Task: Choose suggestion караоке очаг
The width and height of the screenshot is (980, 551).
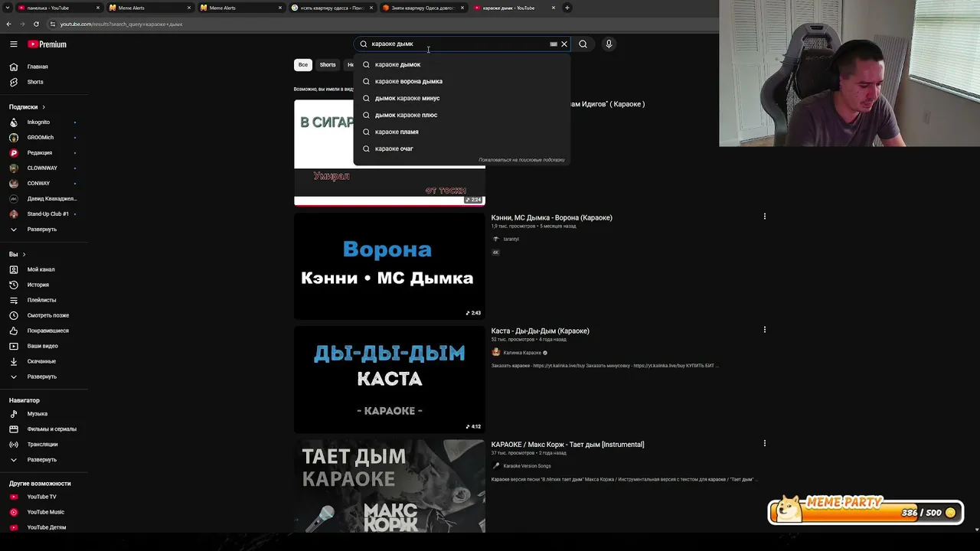Action: pos(462,148)
